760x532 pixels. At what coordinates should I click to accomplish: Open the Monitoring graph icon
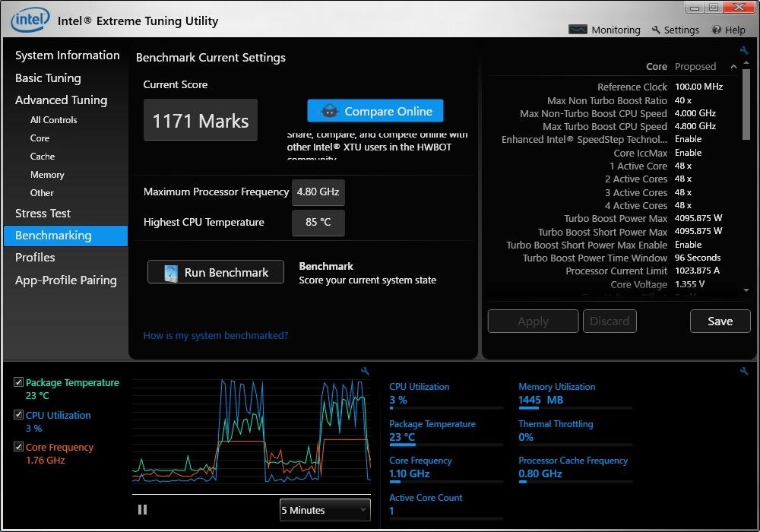point(578,30)
